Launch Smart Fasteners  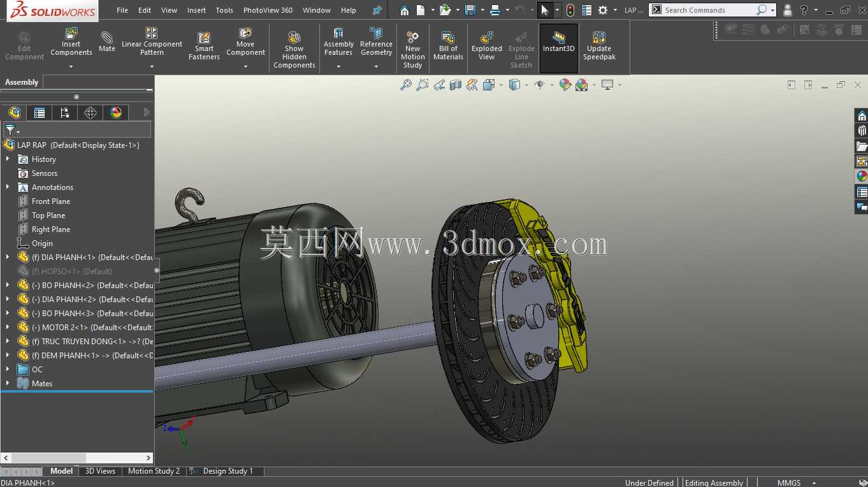tap(204, 46)
